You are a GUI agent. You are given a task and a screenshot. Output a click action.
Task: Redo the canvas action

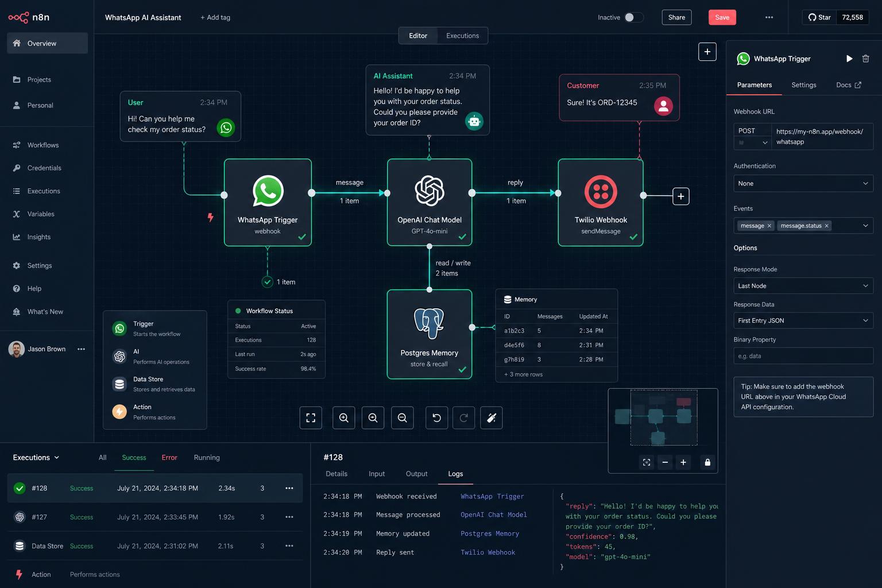[463, 417]
